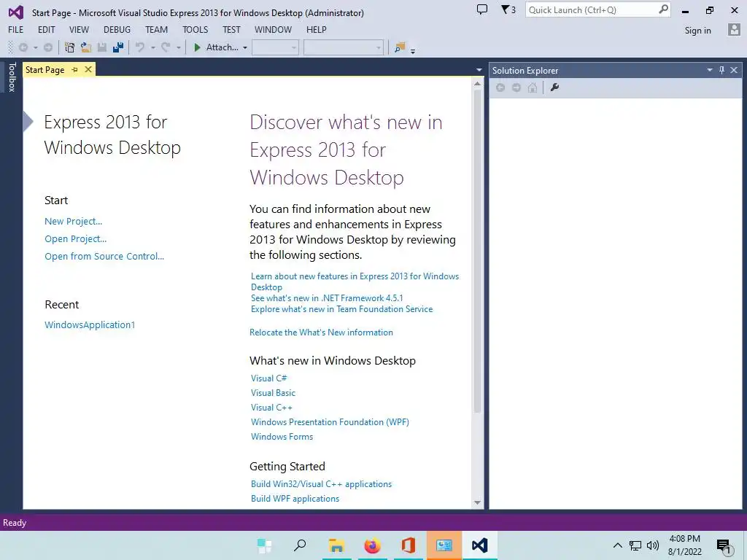Open the Windows Start button
Screen dimensions: 747x560
(x=264, y=545)
